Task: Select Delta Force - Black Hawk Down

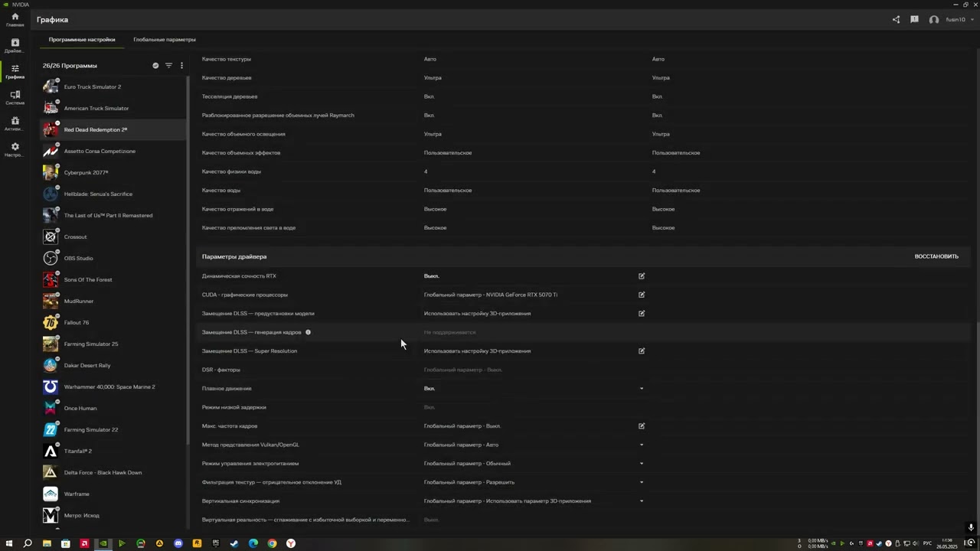Action: click(113, 473)
